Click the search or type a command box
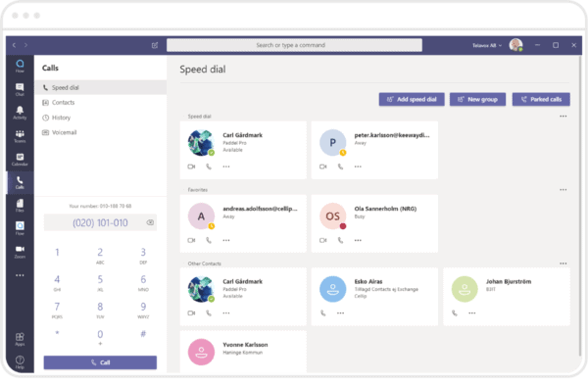588x384 pixels. coord(294,45)
